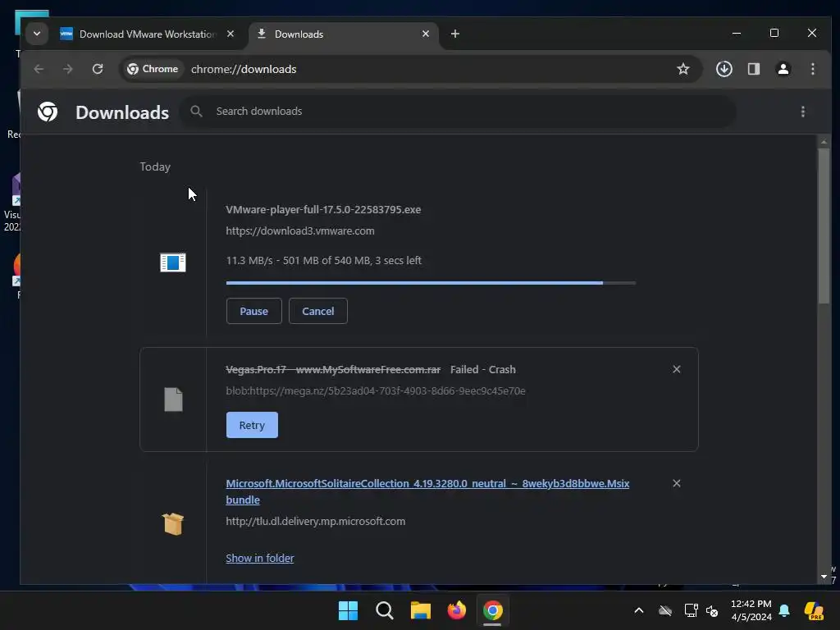Open the notification bell

tap(784, 610)
